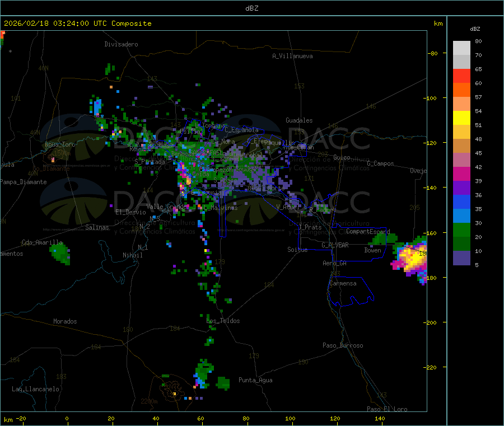This screenshot has height=426, width=504.
Task: Select the lightest grey 70-80 dBZ swatch
Action: point(461,48)
